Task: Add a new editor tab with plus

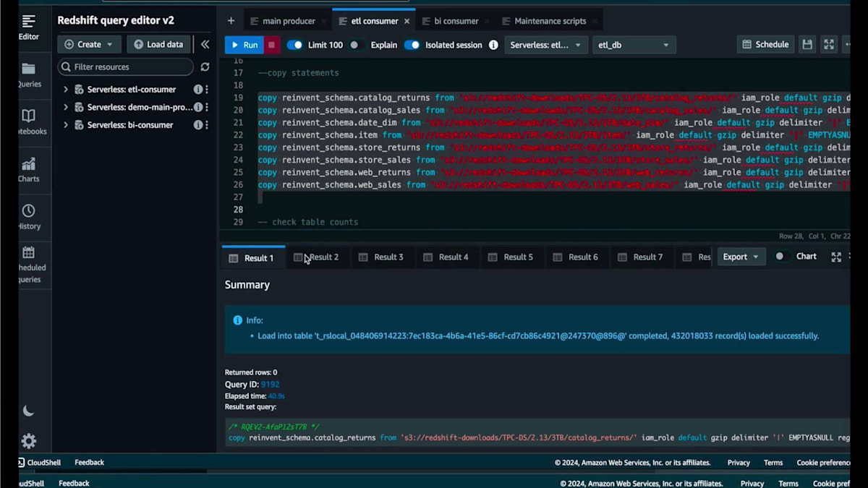Action: (231, 21)
